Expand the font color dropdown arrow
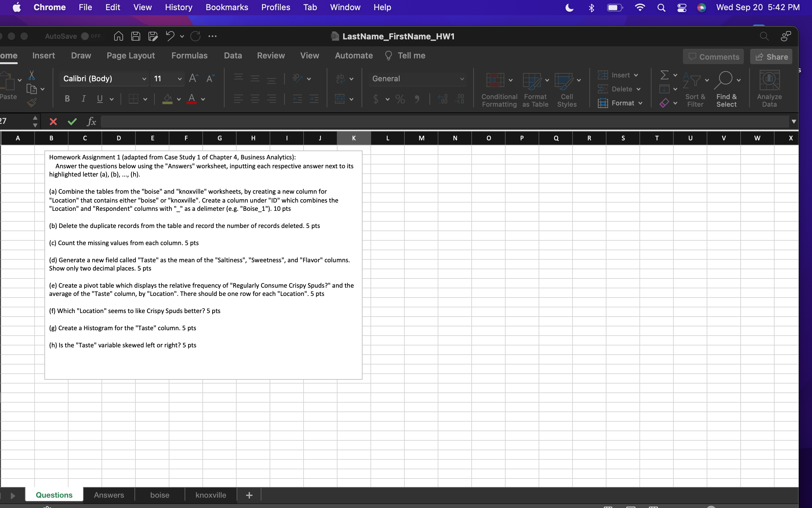Viewport: 812px width, 508px height. pos(203,99)
